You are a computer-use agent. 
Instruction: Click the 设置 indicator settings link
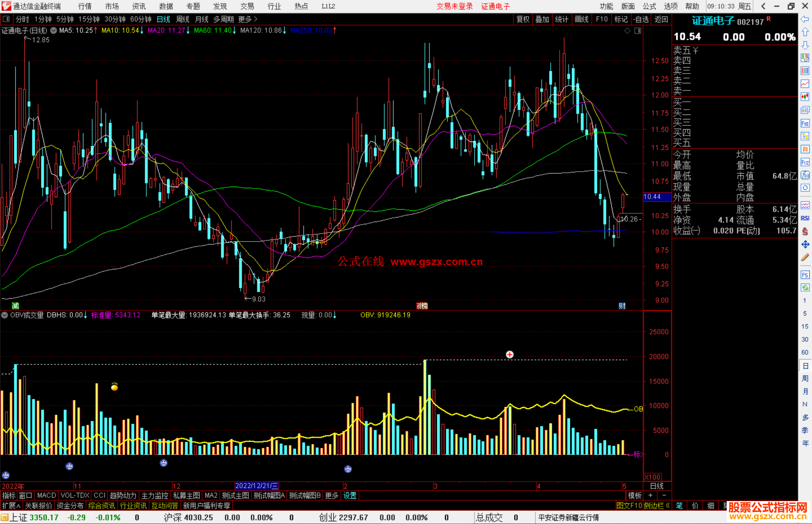pyautogui.click(x=350, y=495)
